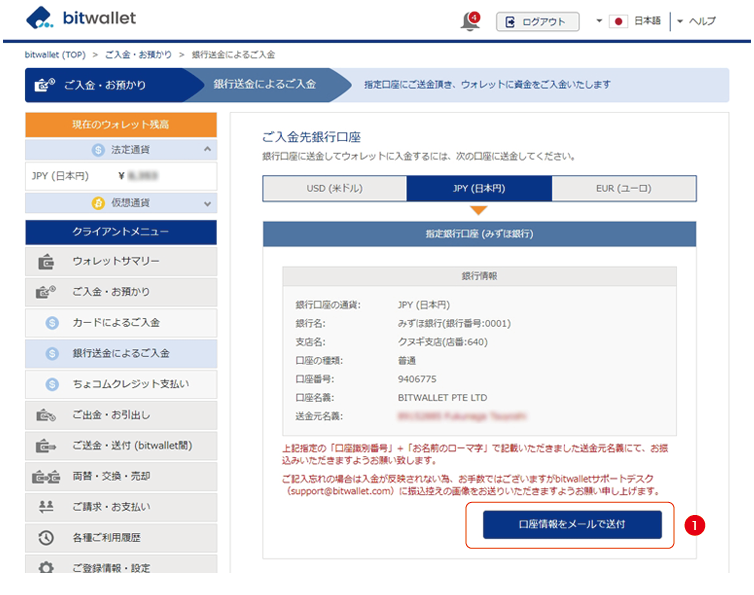Open ご出金・お引出し menu item
Viewport: 754px width, 595px height.
[121, 415]
